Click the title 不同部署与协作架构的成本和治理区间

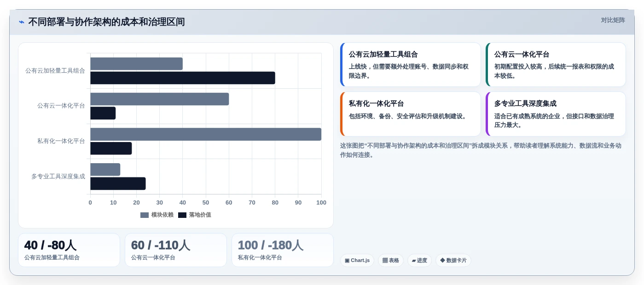point(106,22)
